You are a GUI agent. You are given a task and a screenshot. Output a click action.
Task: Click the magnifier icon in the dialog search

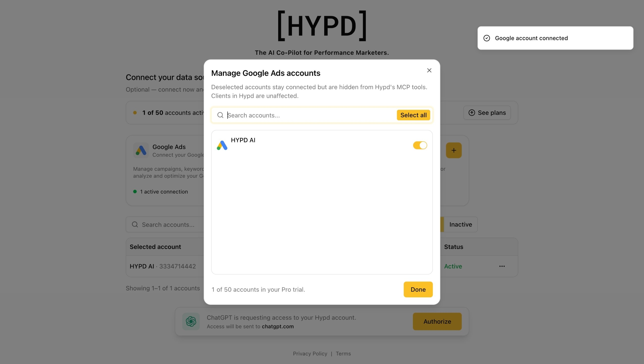[x=220, y=115]
